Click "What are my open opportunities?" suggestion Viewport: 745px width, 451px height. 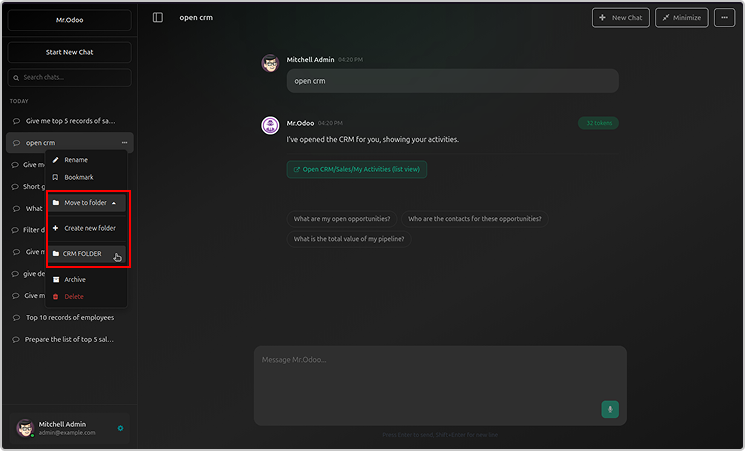(x=342, y=219)
